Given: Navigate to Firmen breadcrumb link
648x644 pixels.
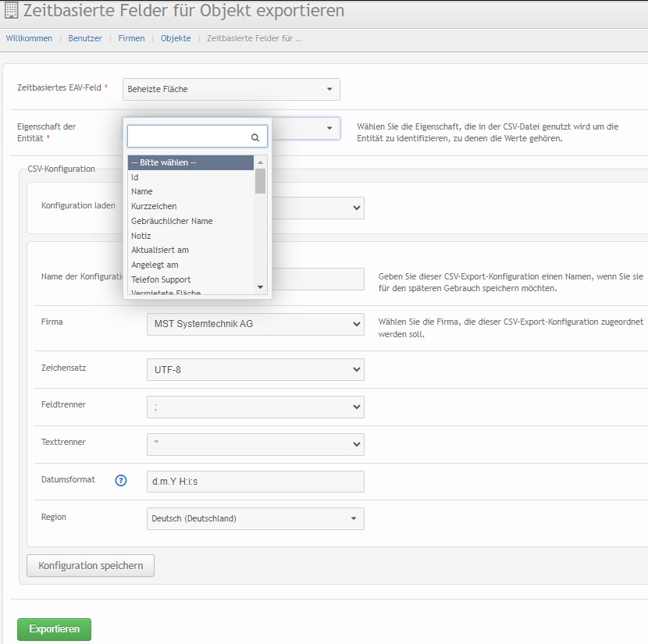Looking at the screenshot, I should 131,38.
